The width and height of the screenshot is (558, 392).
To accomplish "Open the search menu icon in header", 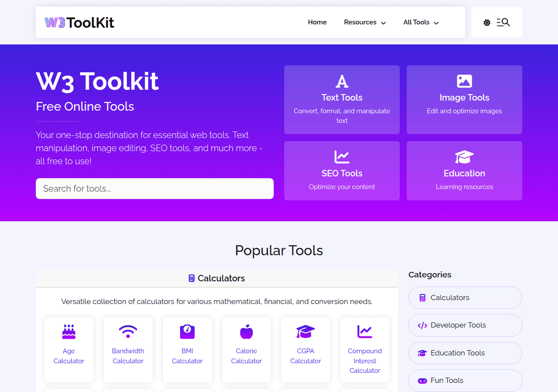I will coord(503,22).
